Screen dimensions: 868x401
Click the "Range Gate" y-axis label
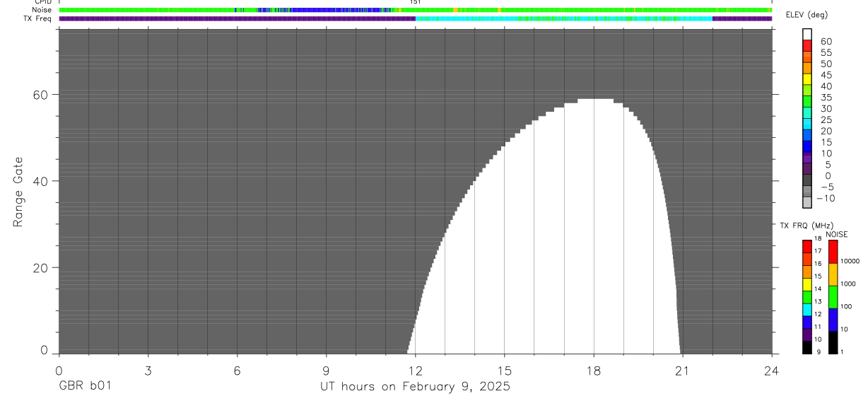pyautogui.click(x=18, y=192)
